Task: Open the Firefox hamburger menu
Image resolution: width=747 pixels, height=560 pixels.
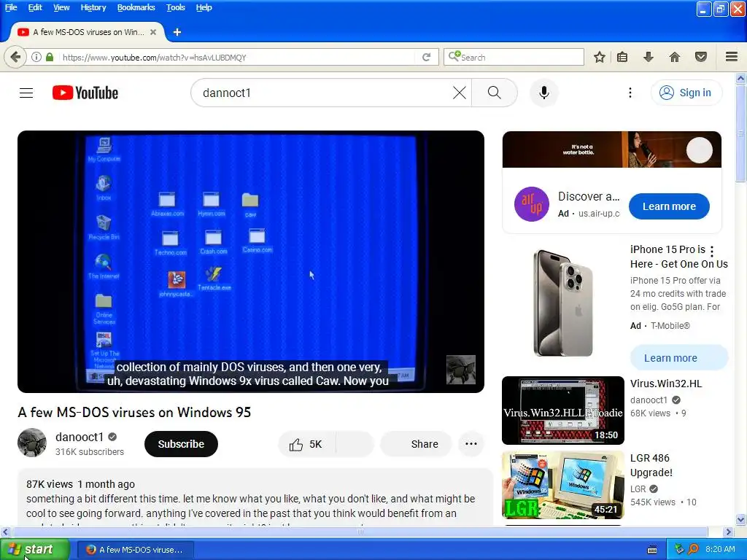Action: pos(732,57)
